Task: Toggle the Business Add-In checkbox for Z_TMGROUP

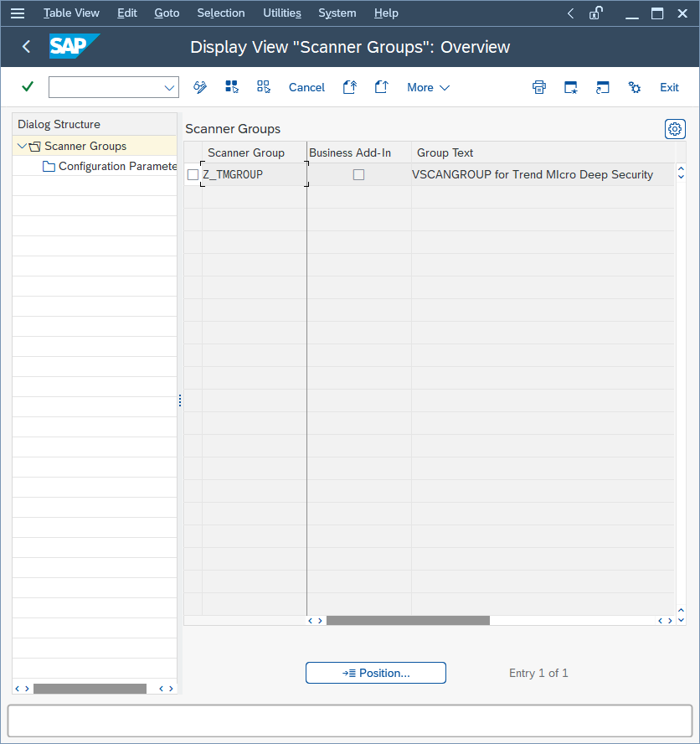Action: [x=359, y=174]
